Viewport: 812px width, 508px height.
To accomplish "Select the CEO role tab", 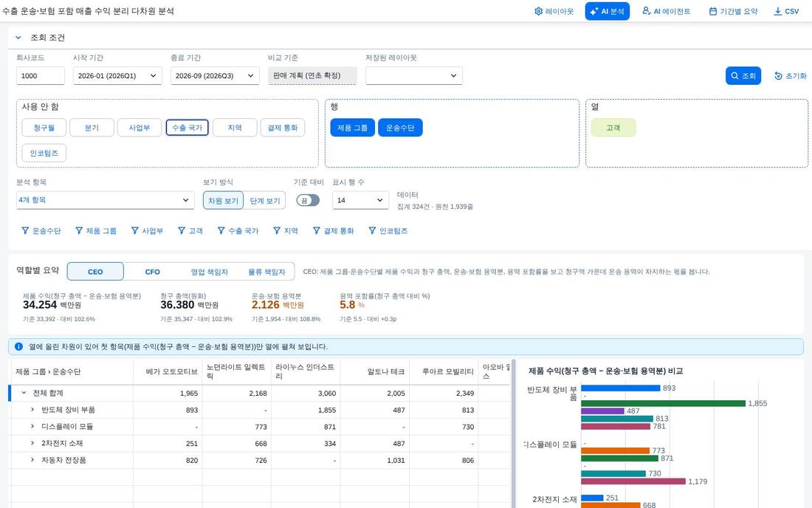I will tap(95, 271).
